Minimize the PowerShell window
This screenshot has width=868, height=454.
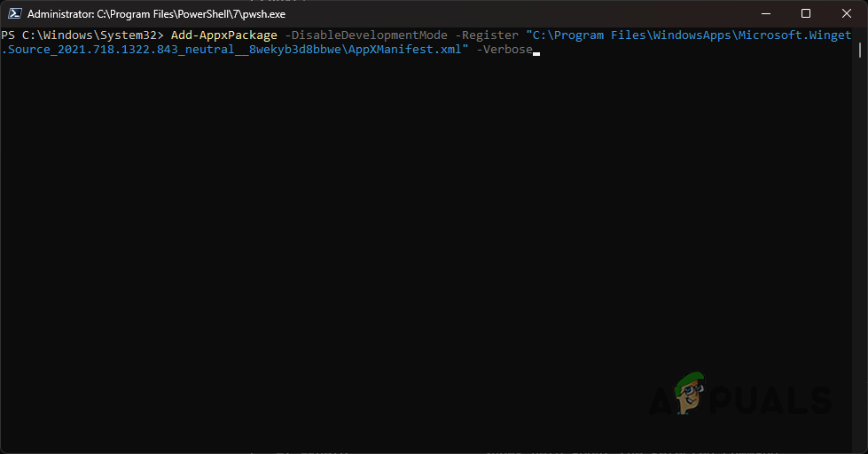pos(766,14)
